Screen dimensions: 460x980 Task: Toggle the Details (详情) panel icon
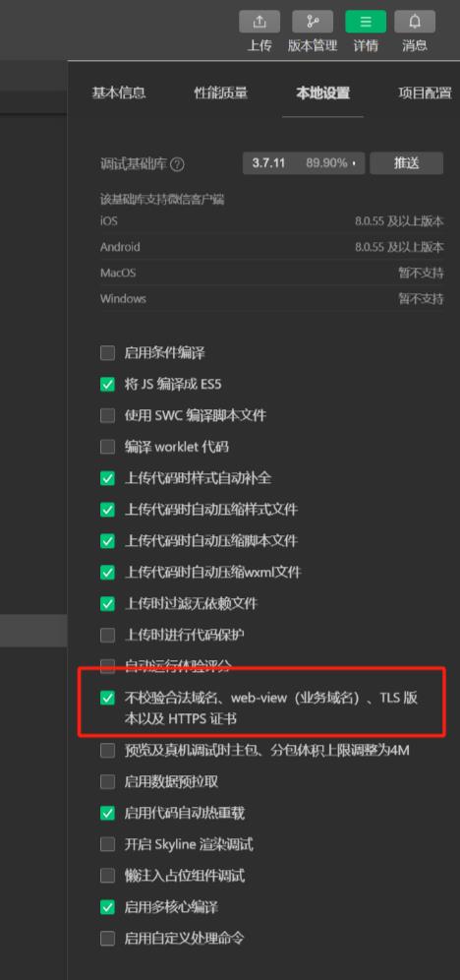(x=366, y=22)
